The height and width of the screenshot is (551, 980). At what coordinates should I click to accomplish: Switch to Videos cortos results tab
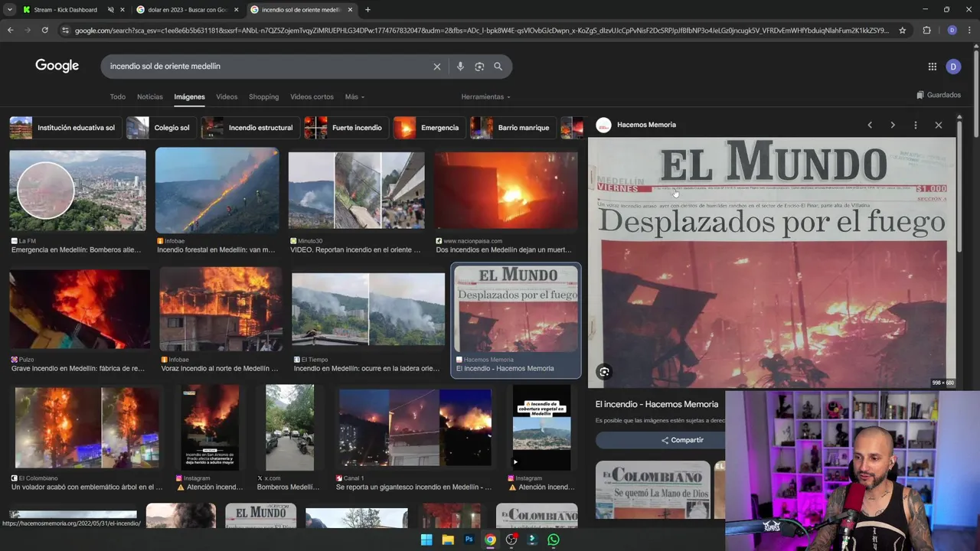[x=312, y=97]
